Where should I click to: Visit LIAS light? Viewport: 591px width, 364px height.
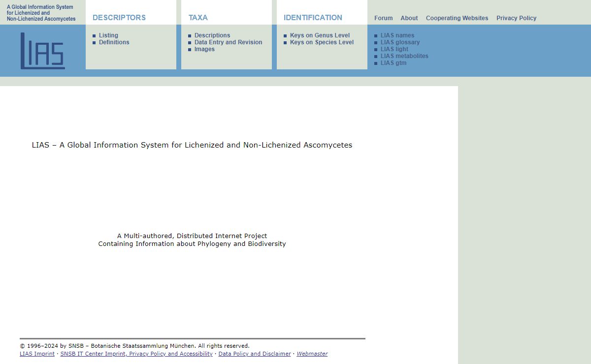[394, 49]
